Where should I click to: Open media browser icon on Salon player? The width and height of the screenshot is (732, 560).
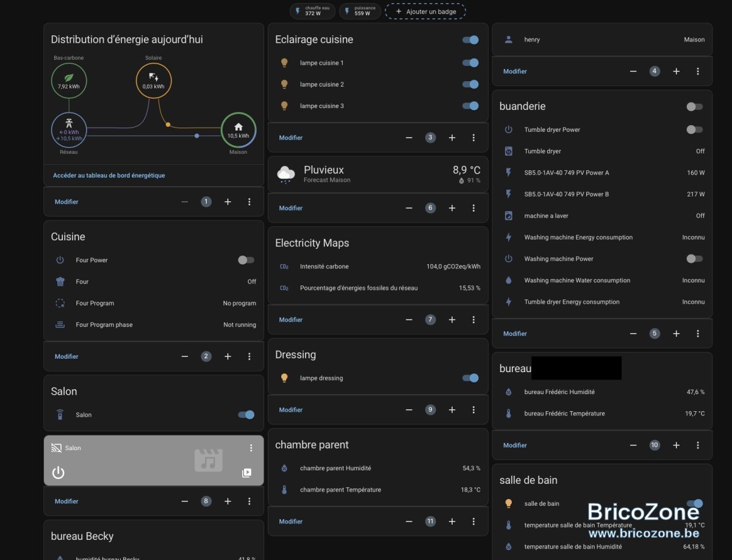(246, 473)
